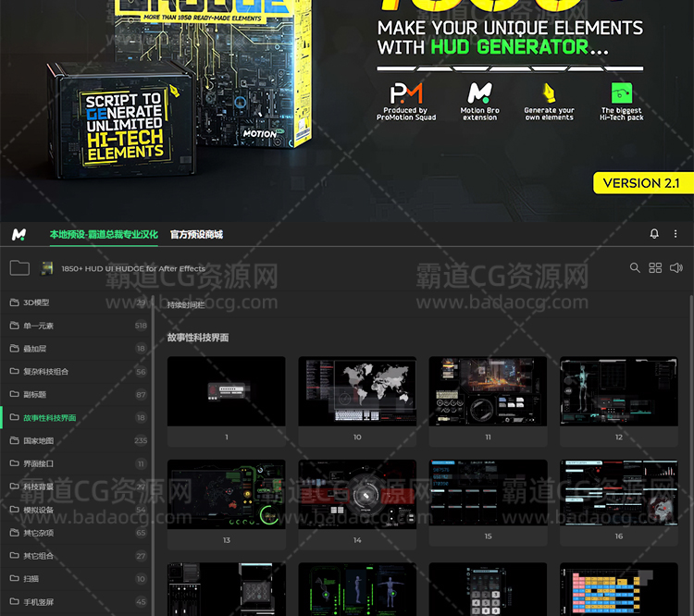This screenshot has height=616, width=694.
Task: Click the 1850+ HUD UI HUDGE for After Effects title
Action: (133, 268)
